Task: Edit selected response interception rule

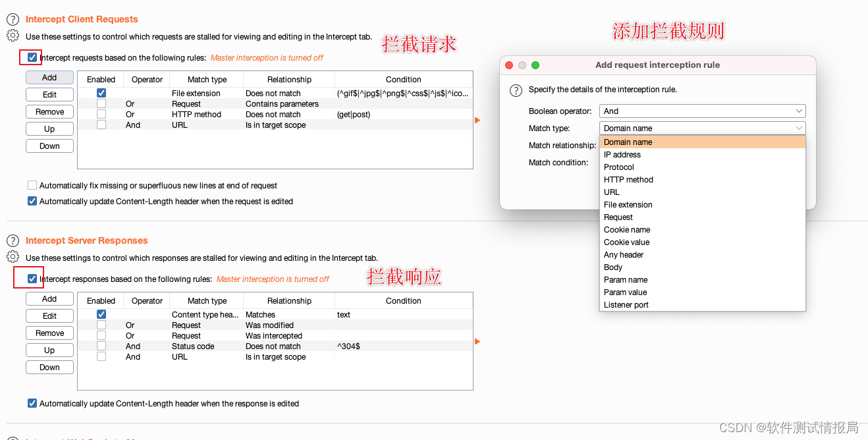Action: 49,316
